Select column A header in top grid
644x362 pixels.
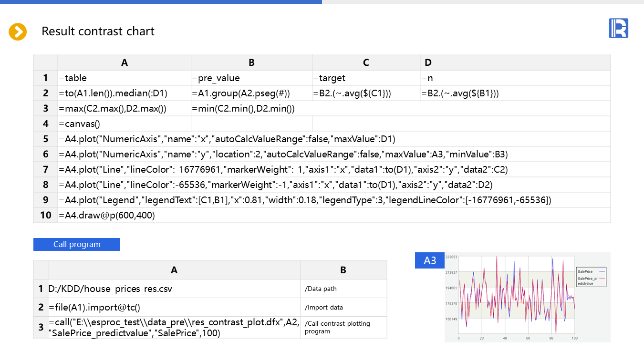tap(124, 62)
